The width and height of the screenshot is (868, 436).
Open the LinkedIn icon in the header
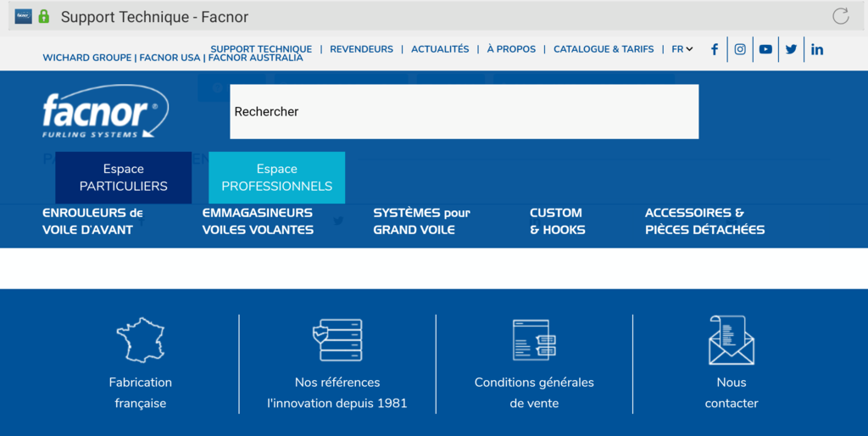click(x=817, y=49)
